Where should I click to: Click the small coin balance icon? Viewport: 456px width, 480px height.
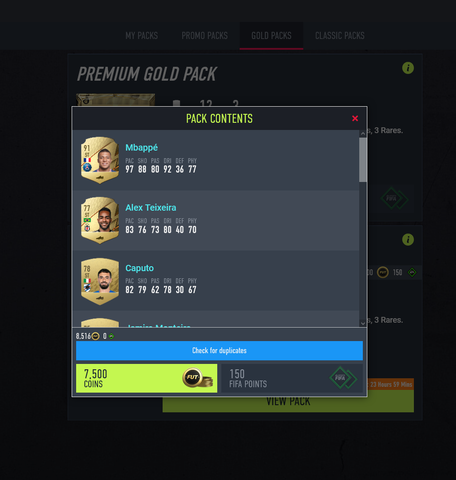(x=96, y=336)
